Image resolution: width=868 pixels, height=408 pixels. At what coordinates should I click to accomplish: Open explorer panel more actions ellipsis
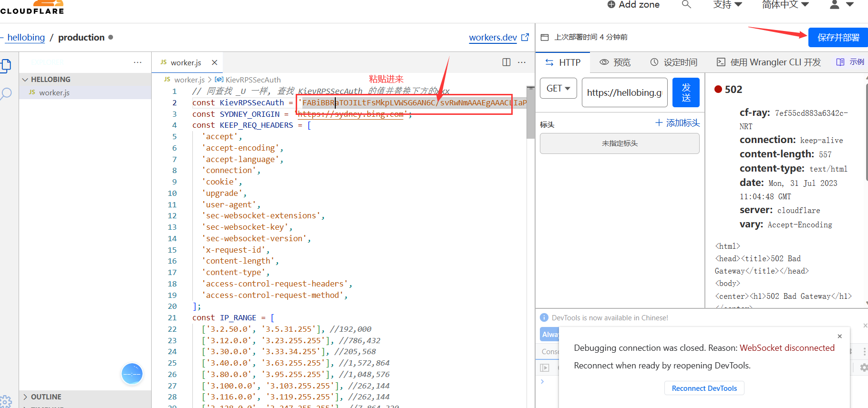tap(138, 62)
